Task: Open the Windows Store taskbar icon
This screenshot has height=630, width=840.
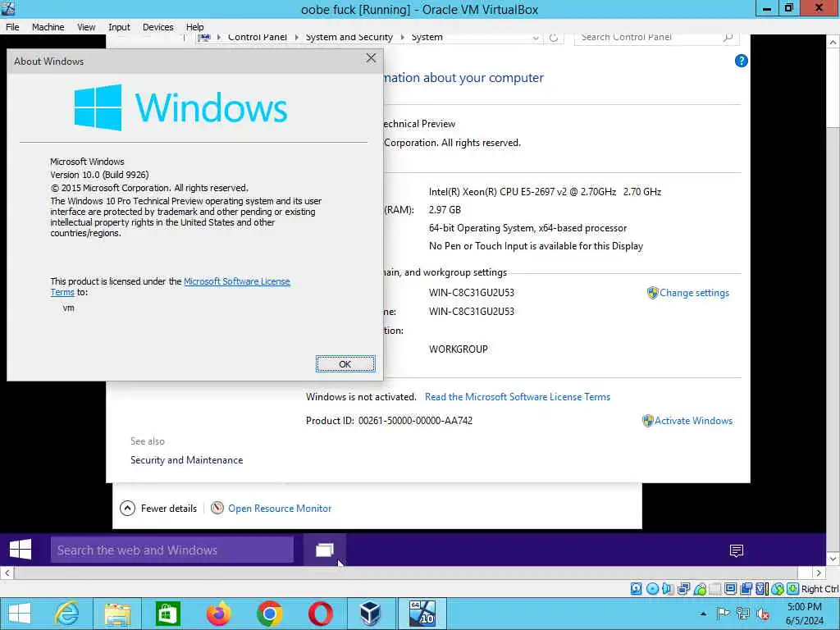Action: click(x=167, y=614)
